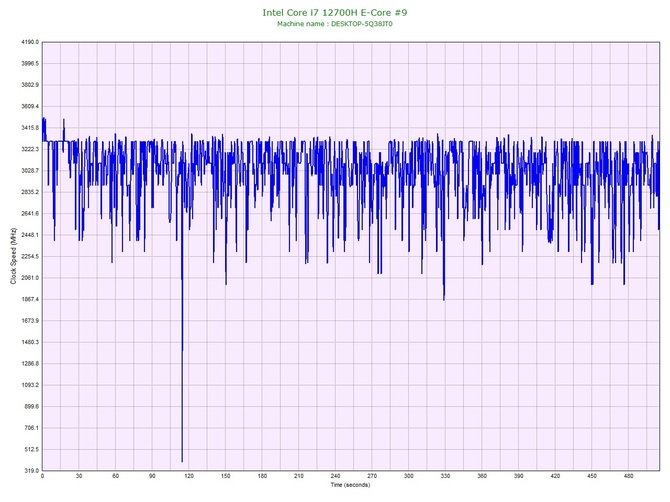670x502 pixels.
Task: Click the x-axis tick label 270
Action: [372, 476]
